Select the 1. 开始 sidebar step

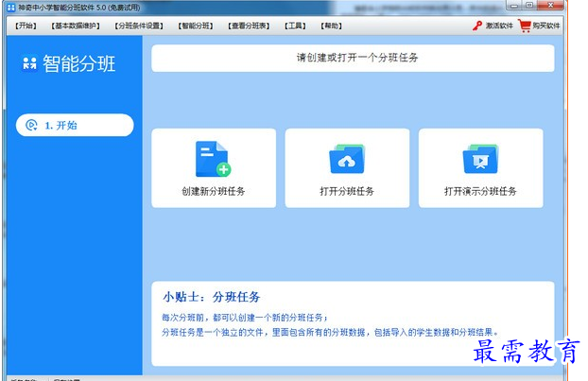pyautogui.click(x=75, y=125)
